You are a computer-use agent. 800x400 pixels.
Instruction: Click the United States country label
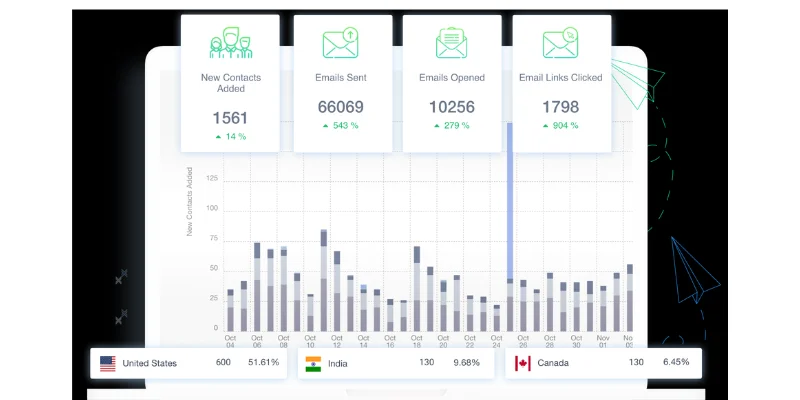click(x=149, y=364)
